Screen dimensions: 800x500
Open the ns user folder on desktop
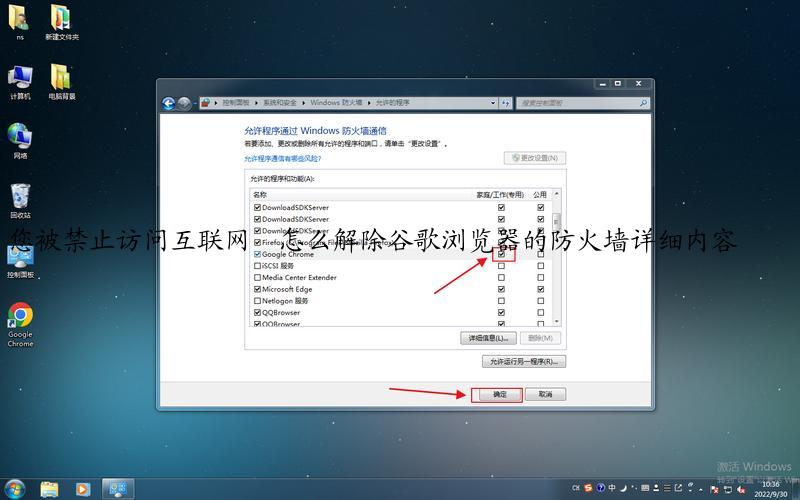tap(19, 22)
